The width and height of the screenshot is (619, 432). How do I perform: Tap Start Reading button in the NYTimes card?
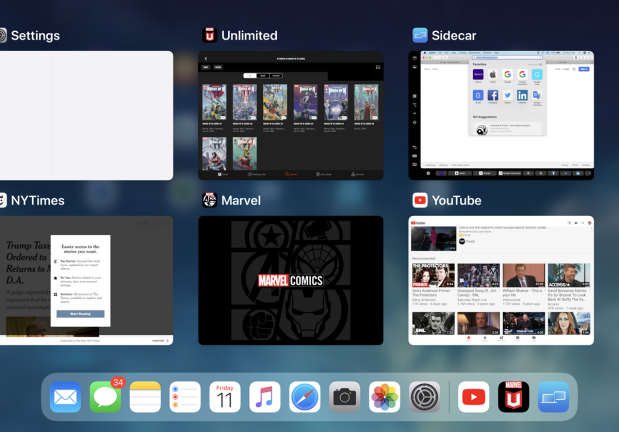(x=81, y=314)
